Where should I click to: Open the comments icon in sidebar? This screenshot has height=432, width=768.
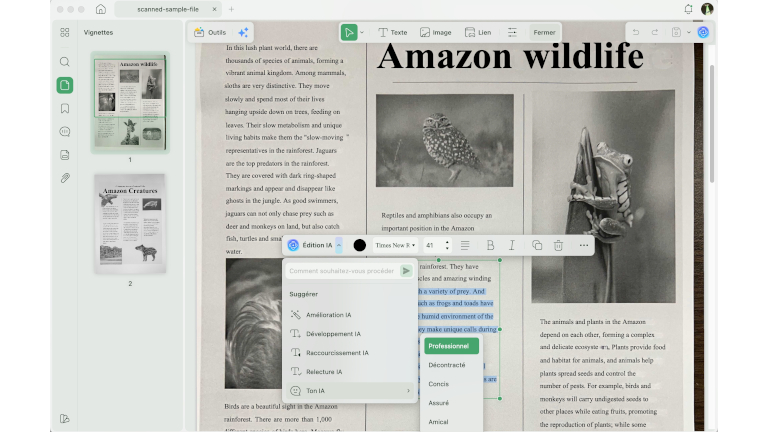65,132
